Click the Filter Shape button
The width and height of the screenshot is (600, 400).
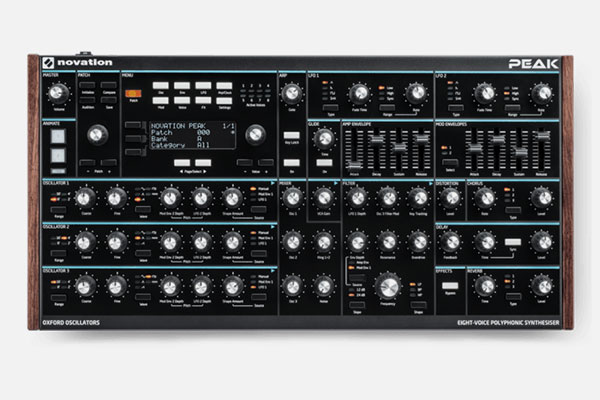tap(418, 305)
